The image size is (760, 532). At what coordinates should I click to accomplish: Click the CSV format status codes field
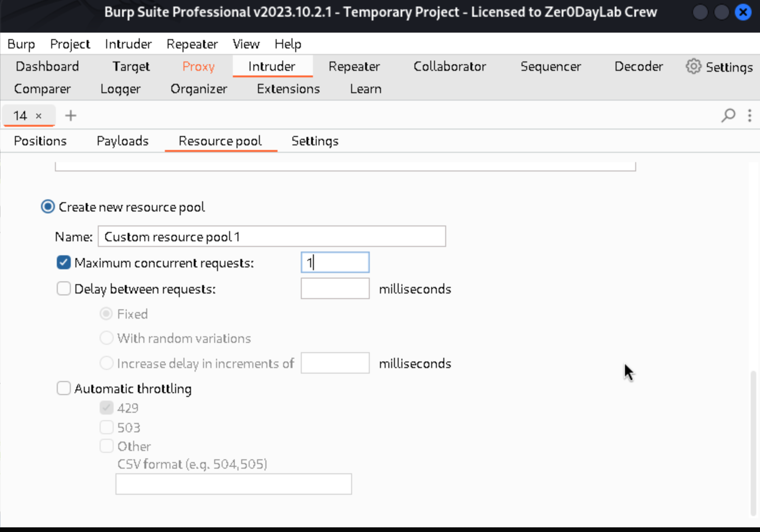(233, 484)
